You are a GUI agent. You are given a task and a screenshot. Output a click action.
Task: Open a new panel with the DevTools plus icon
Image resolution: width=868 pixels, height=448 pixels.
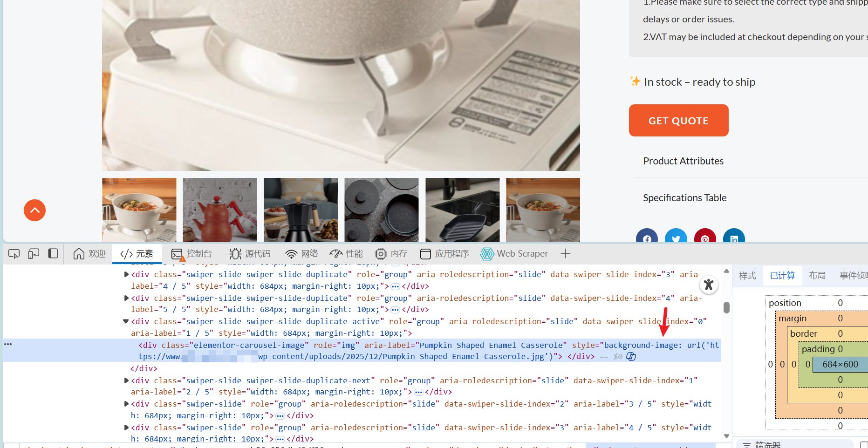click(x=565, y=253)
